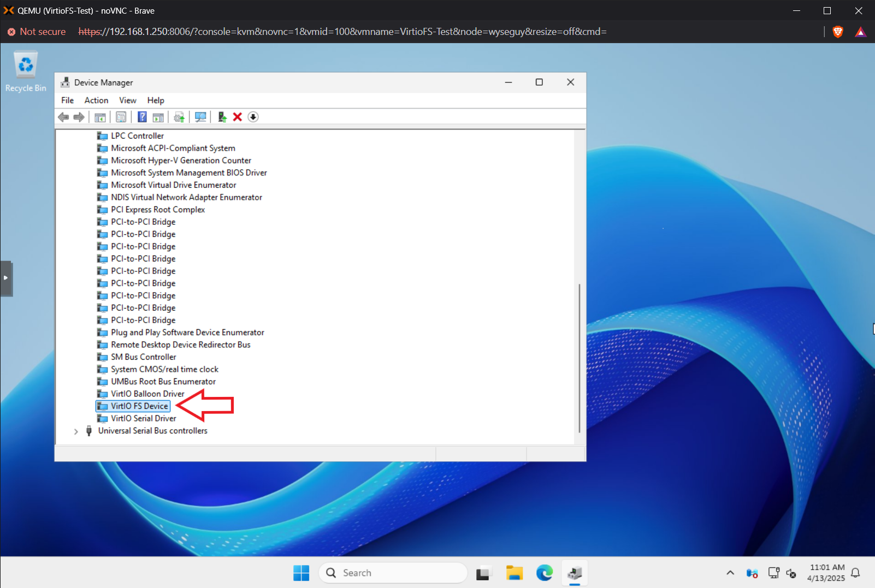Open the View menu

tap(128, 100)
